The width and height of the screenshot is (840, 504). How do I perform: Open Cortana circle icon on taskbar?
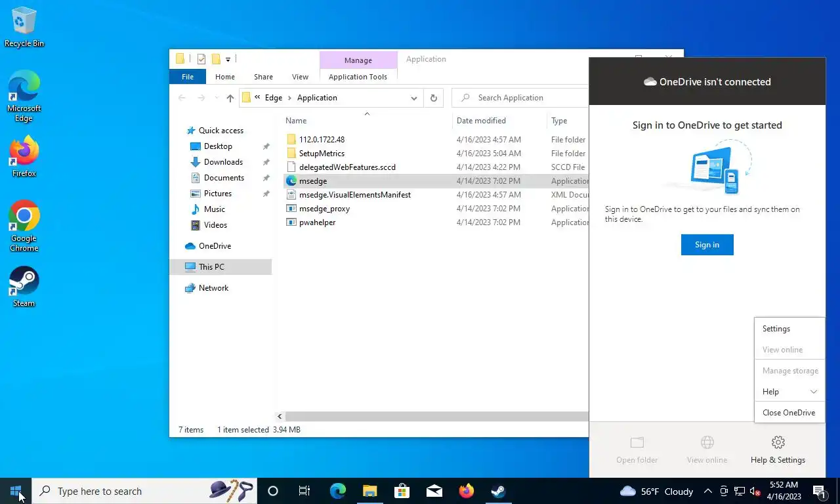[273, 491]
